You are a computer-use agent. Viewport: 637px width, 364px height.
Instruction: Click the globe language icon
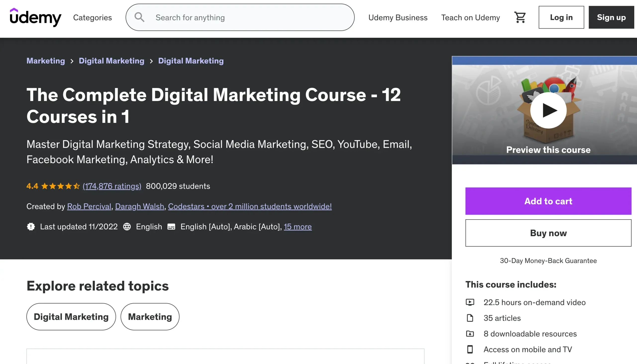coord(127,226)
